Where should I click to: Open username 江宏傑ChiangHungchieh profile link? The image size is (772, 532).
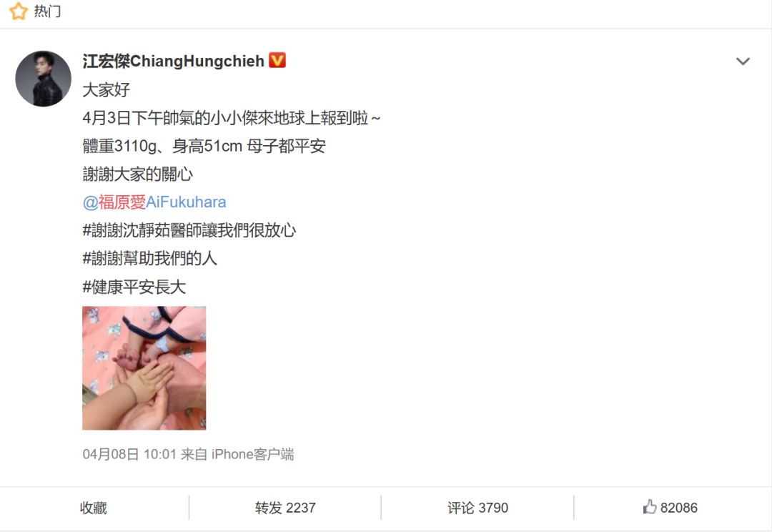(173, 61)
